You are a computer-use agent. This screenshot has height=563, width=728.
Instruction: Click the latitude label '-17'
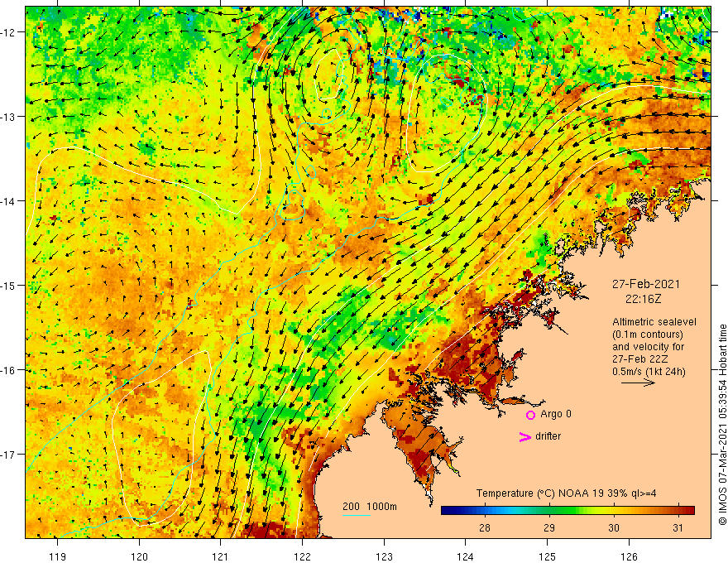tap(8, 455)
